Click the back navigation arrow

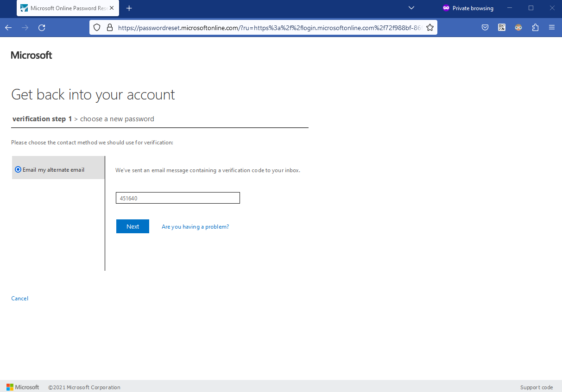pyautogui.click(x=8, y=27)
